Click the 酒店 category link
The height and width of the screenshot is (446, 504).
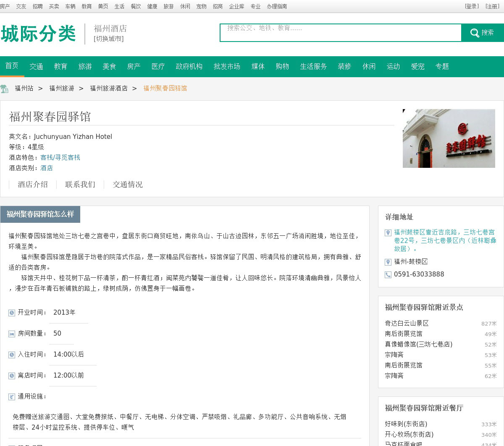click(x=47, y=168)
